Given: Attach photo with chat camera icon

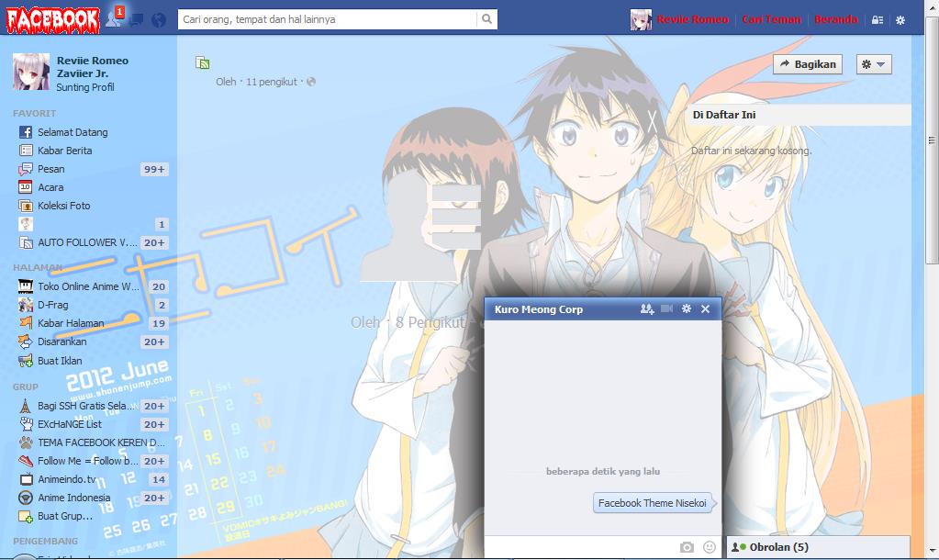Looking at the screenshot, I should click(687, 547).
